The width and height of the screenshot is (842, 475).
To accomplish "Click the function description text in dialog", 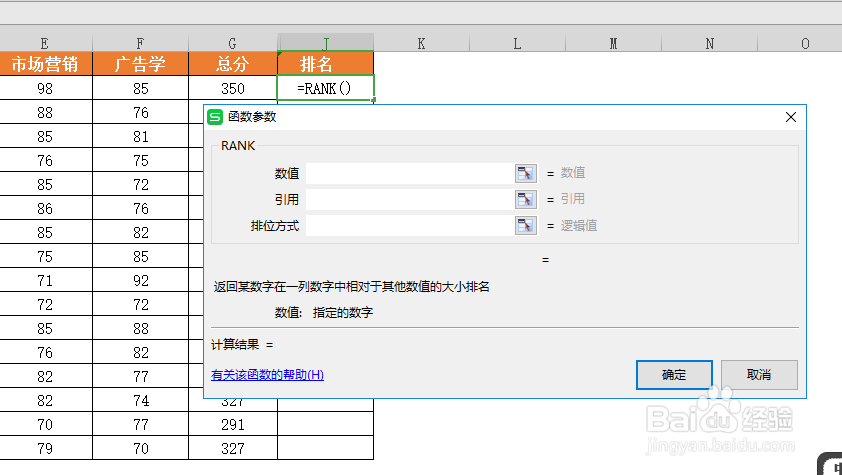I will pos(351,287).
